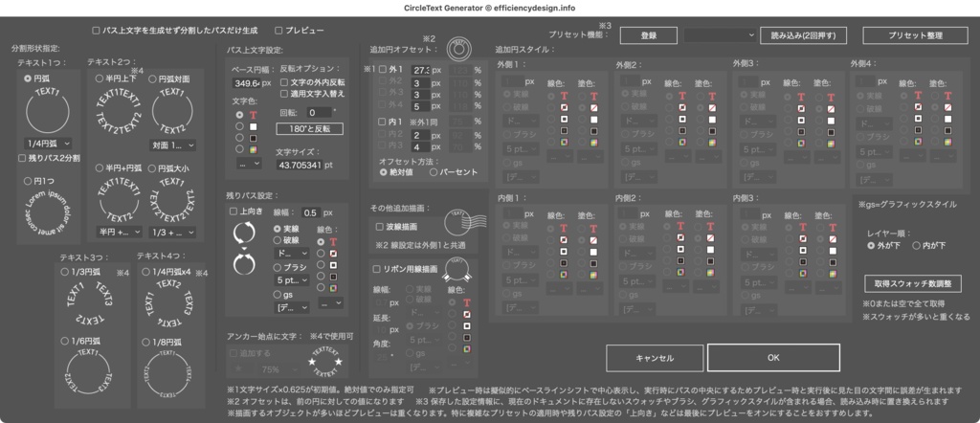Click the ベース円幅 value field
This screenshot has height=423, width=980.
click(246, 82)
